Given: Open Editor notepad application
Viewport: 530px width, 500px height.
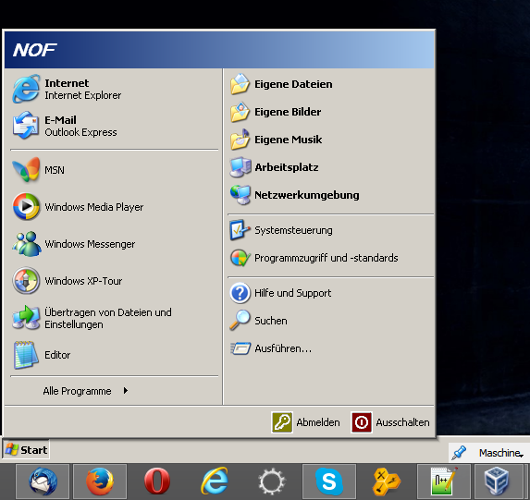Looking at the screenshot, I should tap(113, 355).
